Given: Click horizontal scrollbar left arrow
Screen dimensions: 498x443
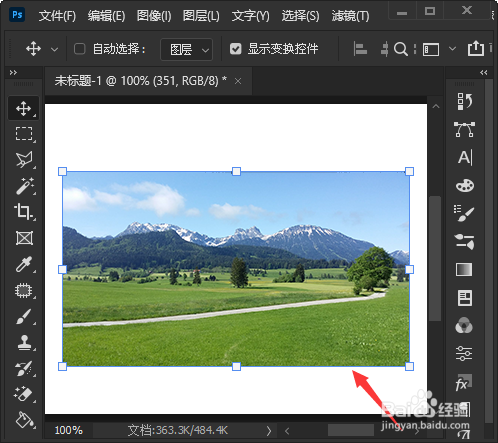Looking at the screenshot, I should click(x=287, y=431).
